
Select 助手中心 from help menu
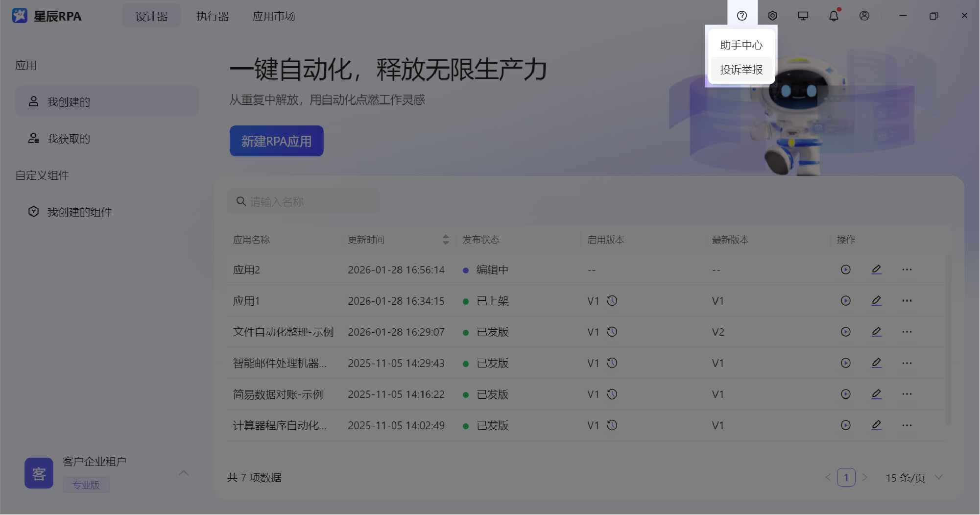point(741,45)
